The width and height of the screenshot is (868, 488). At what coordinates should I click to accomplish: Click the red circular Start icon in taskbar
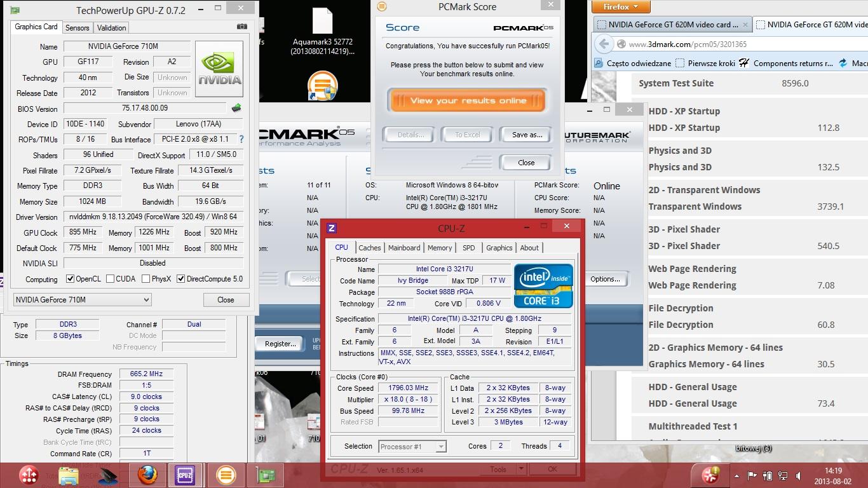(29, 475)
